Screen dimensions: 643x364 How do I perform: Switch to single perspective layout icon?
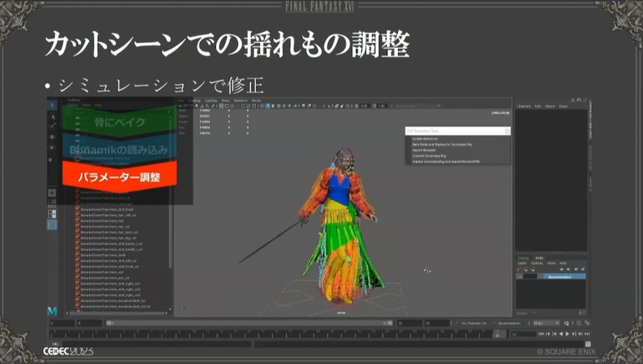pos(52,193)
